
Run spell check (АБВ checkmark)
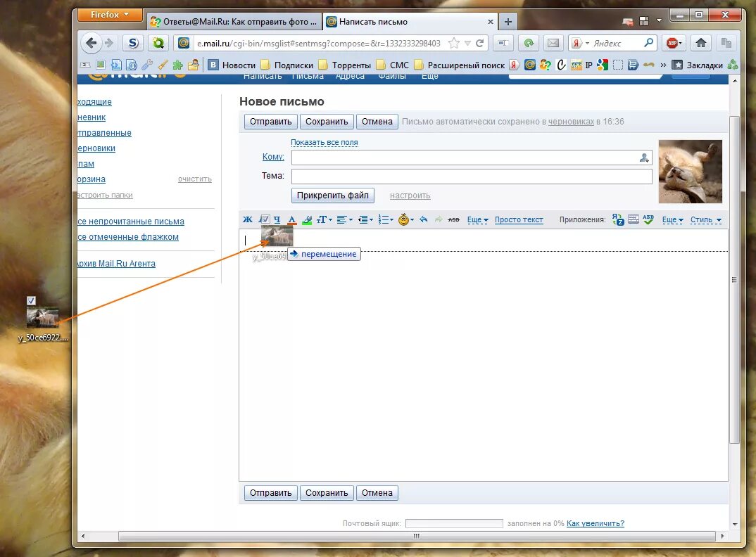648,219
